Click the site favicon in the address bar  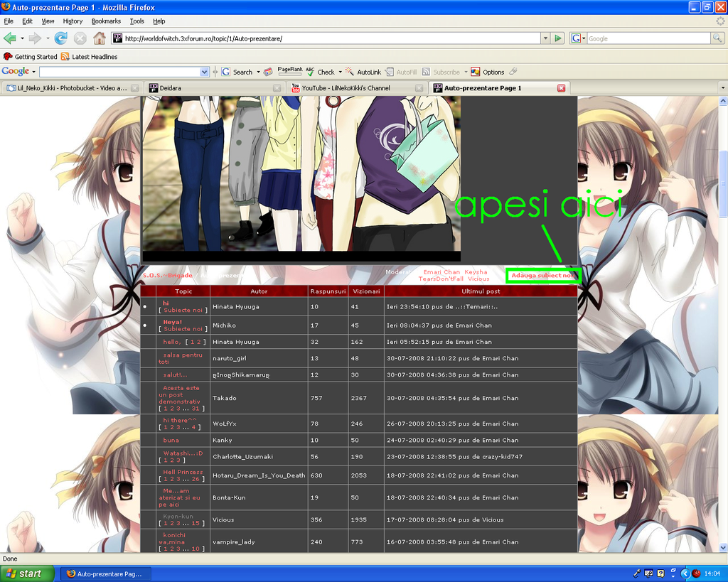[x=117, y=38]
